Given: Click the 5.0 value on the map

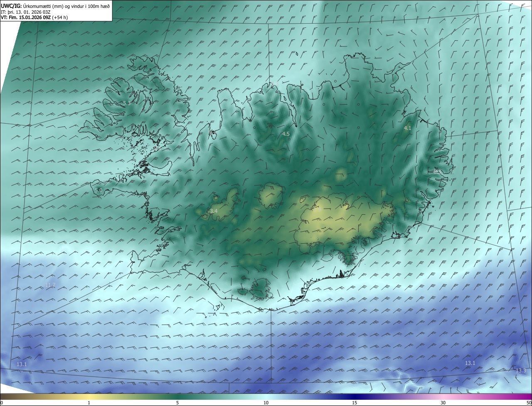Looking at the screenshot, I should coord(99,190).
